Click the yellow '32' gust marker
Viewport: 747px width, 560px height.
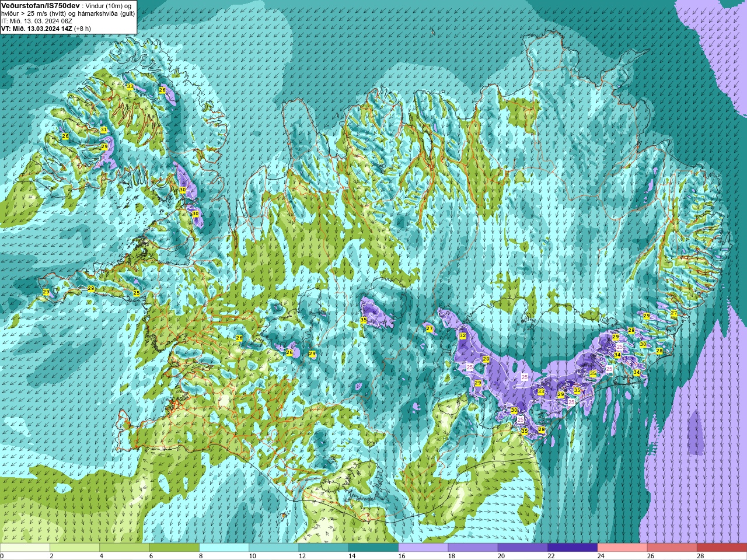[x=463, y=335]
